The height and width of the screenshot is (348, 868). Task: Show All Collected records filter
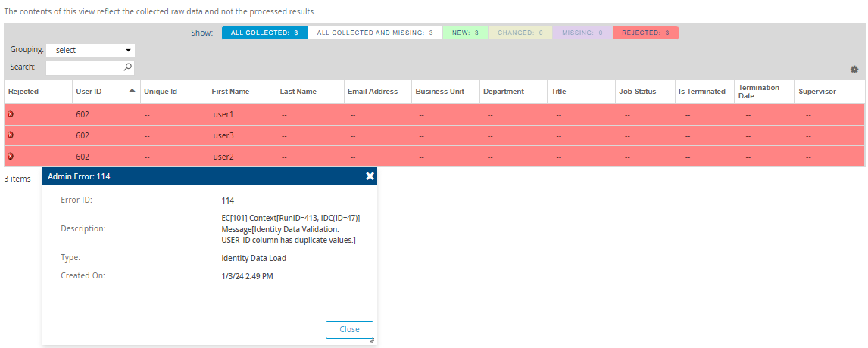(x=264, y=33)
